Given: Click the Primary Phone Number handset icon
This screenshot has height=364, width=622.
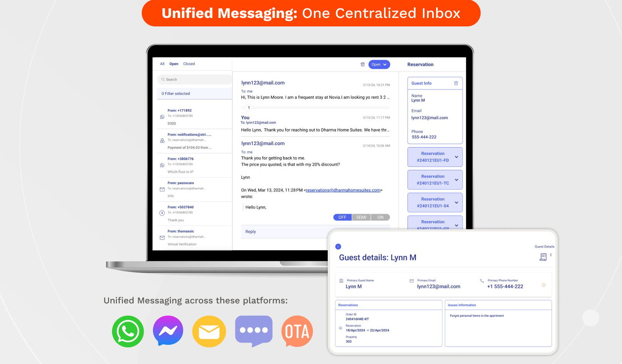Looking at the screenshot, I should [x=482, y=280].
